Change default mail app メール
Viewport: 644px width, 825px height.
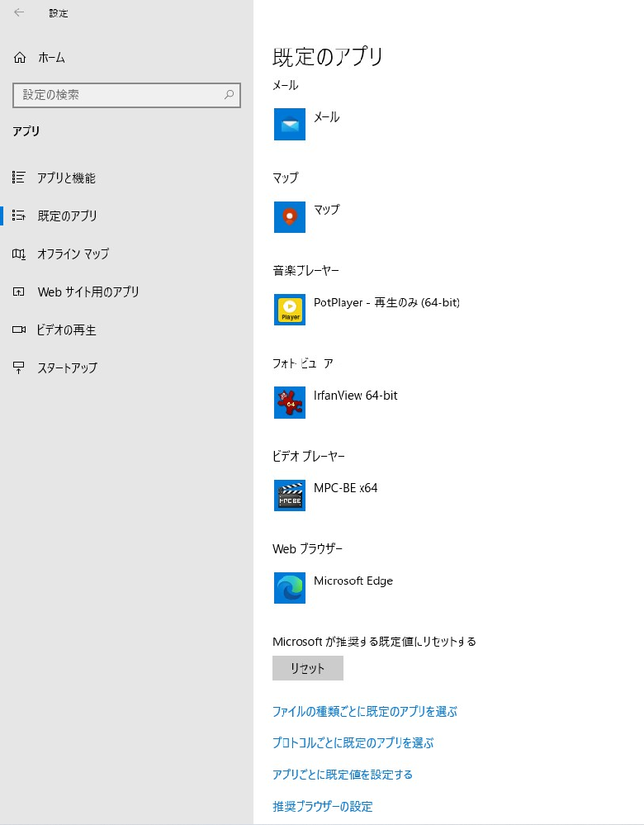point(327,116)
